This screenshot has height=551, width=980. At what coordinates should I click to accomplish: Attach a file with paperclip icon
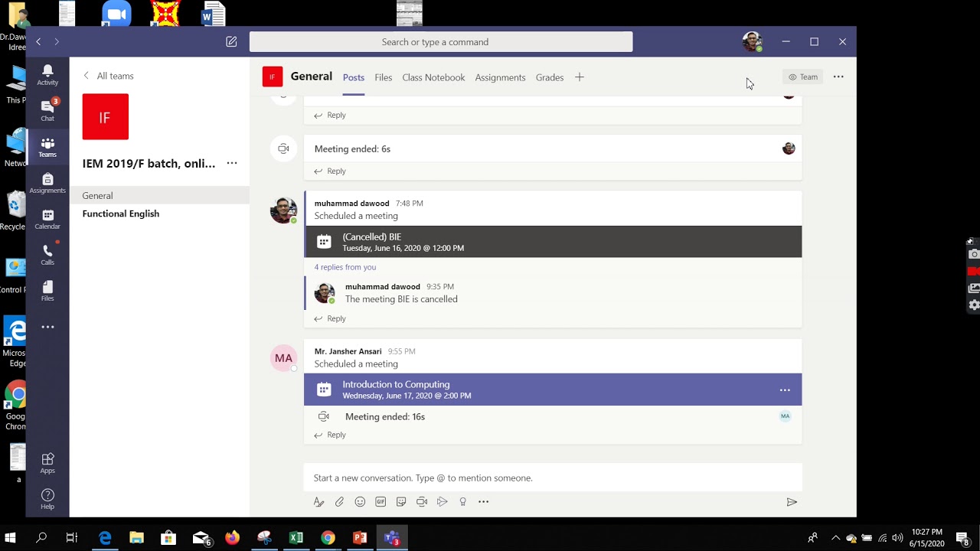(x=339, y=502)
